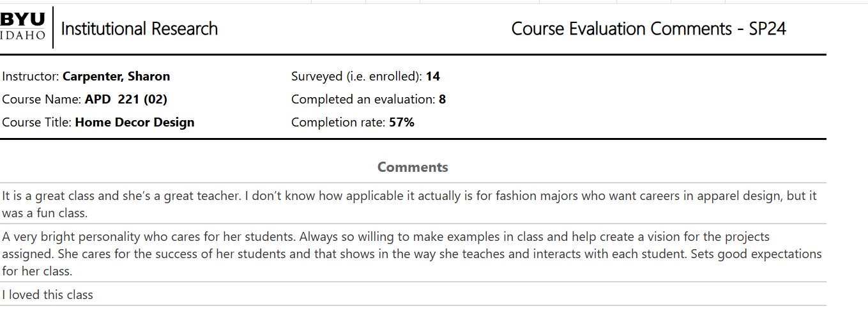Click the Comments section heading

[413, 167]
